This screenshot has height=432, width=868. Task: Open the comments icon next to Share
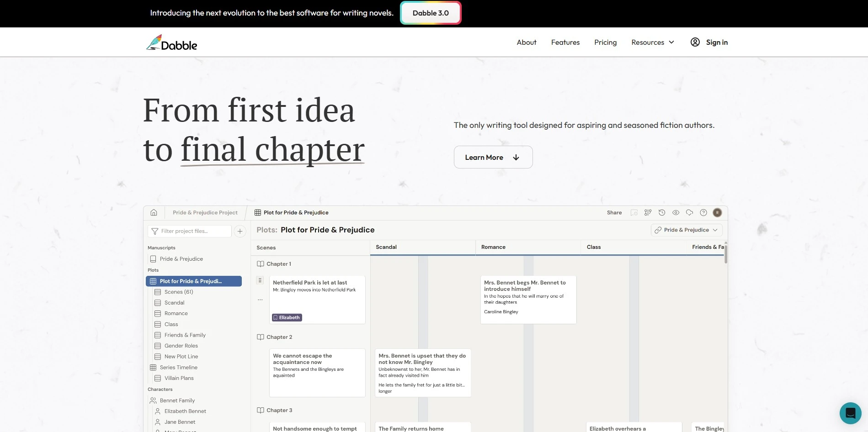(634, 212)
